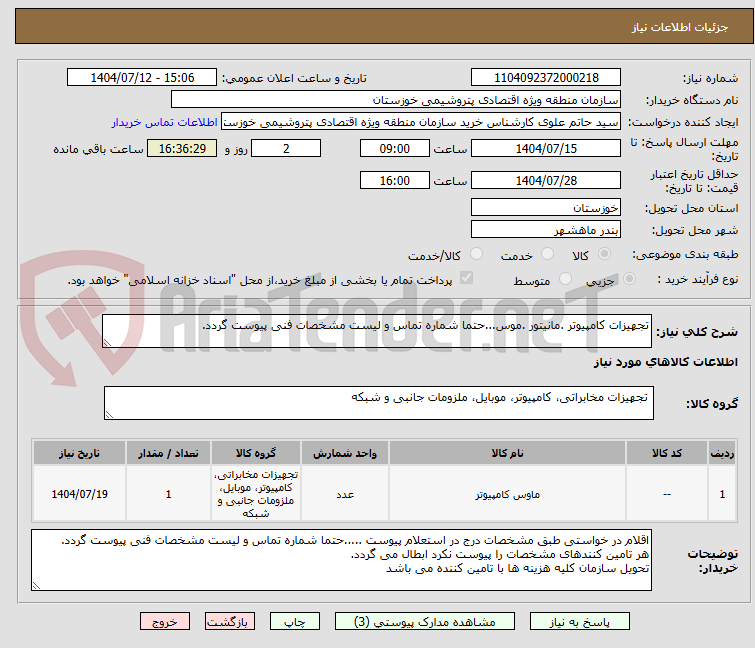Click the اطلاعات کالاهای مورد نیاز heading

tap(665, 362)
